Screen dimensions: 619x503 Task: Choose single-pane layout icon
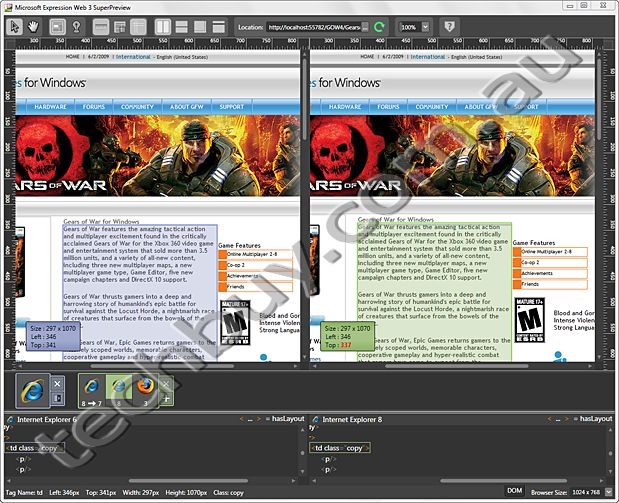[218, 27]
